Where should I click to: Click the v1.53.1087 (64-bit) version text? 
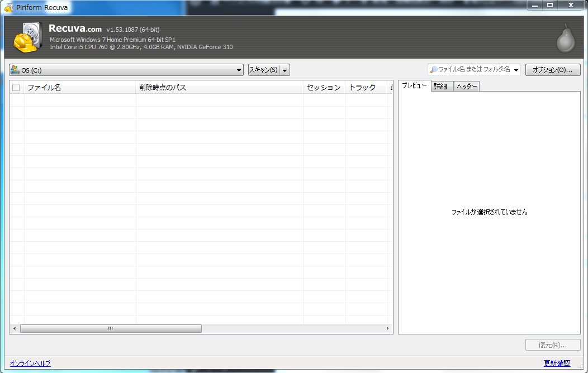pos(133,30)
